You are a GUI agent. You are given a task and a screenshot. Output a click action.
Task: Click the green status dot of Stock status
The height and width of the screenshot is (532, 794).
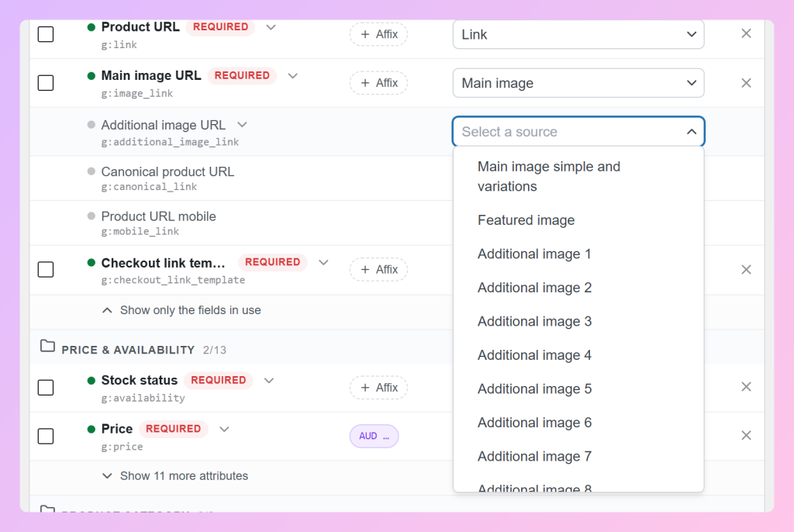point(91,381)
